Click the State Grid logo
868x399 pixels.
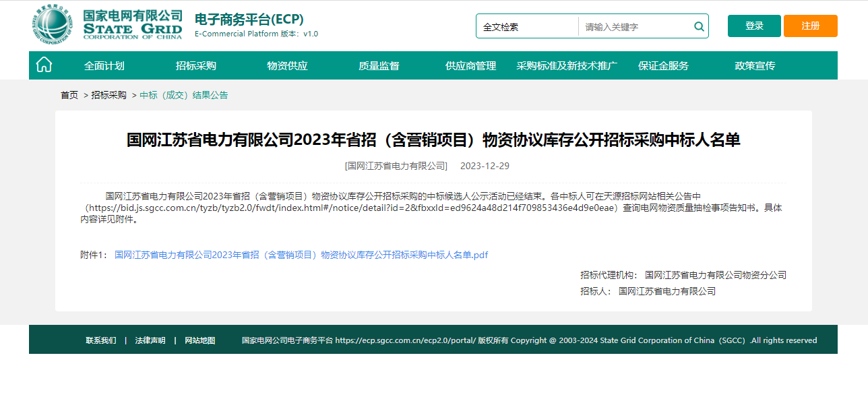[108, 25]
